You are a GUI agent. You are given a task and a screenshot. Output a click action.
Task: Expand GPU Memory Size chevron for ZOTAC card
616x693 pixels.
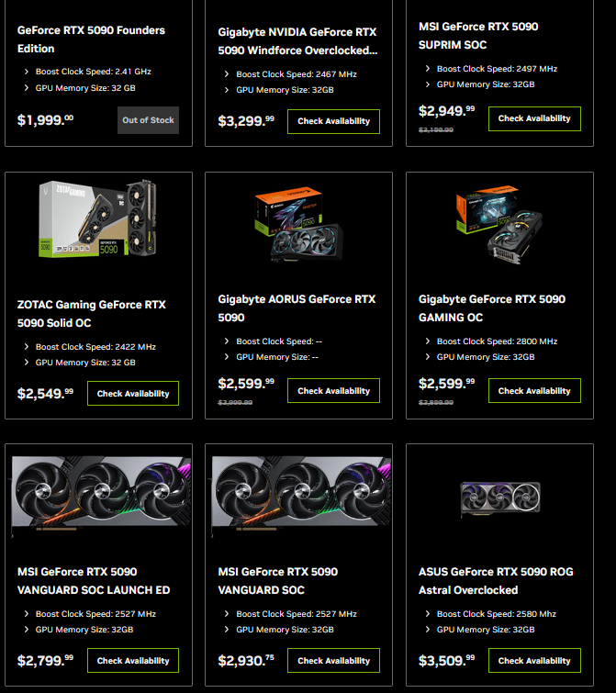coord(27,363)
